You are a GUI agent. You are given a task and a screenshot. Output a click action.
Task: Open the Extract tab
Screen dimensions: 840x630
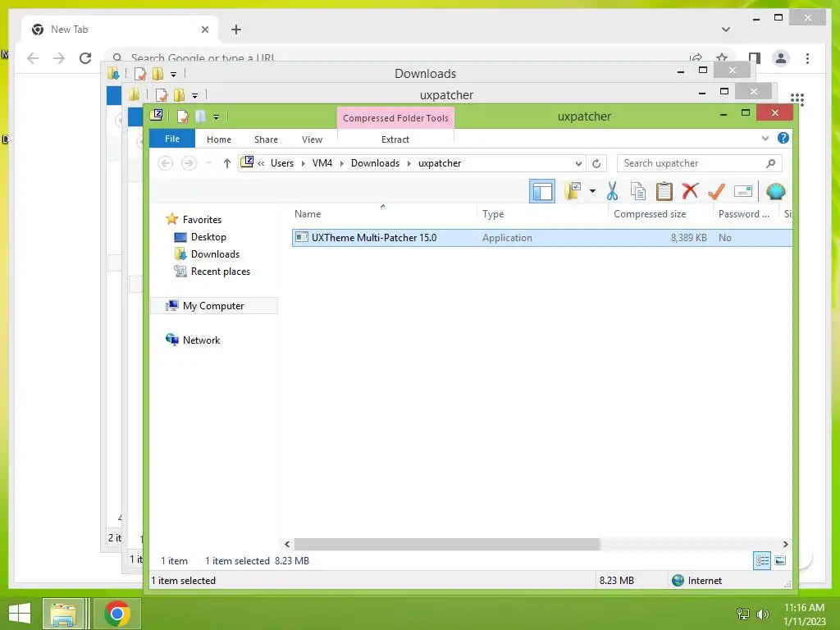395,139
